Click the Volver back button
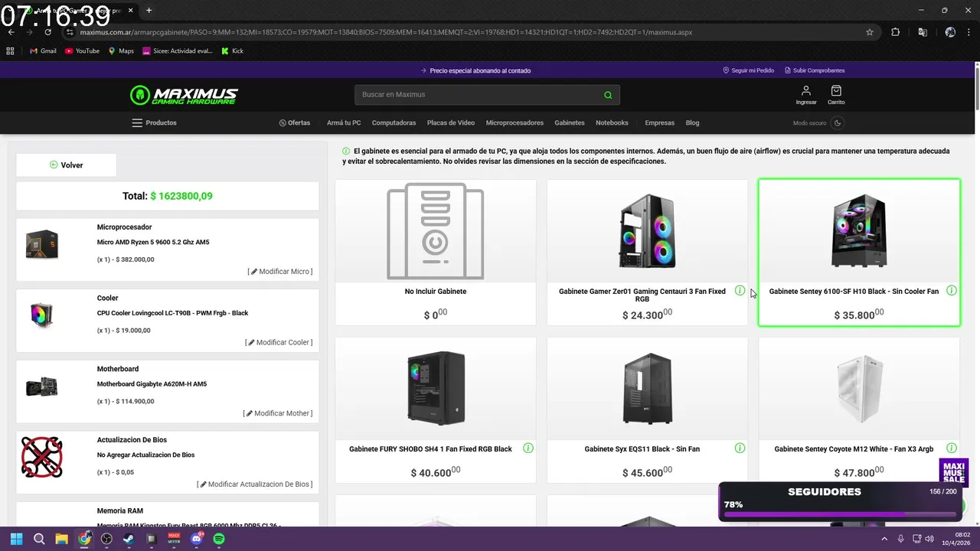980x551 pixels. [67, 165]
